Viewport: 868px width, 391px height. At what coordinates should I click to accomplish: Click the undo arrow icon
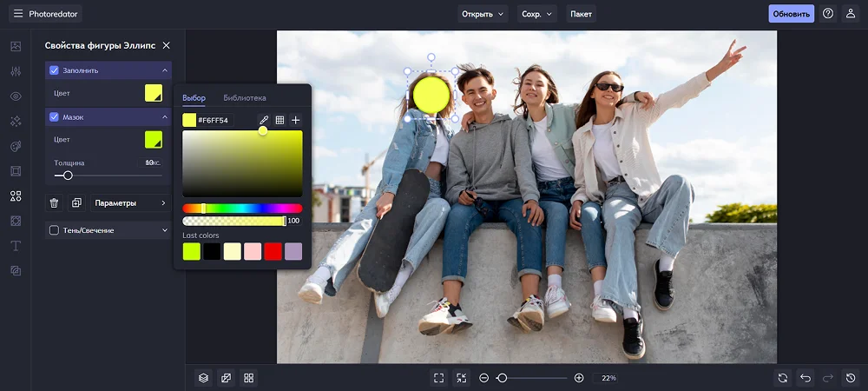[806, 378]
